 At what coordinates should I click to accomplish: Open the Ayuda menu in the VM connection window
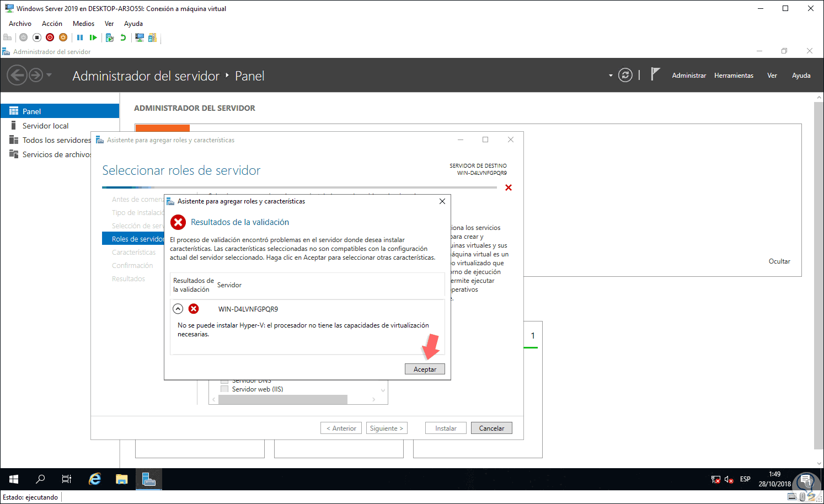point(133,24)
